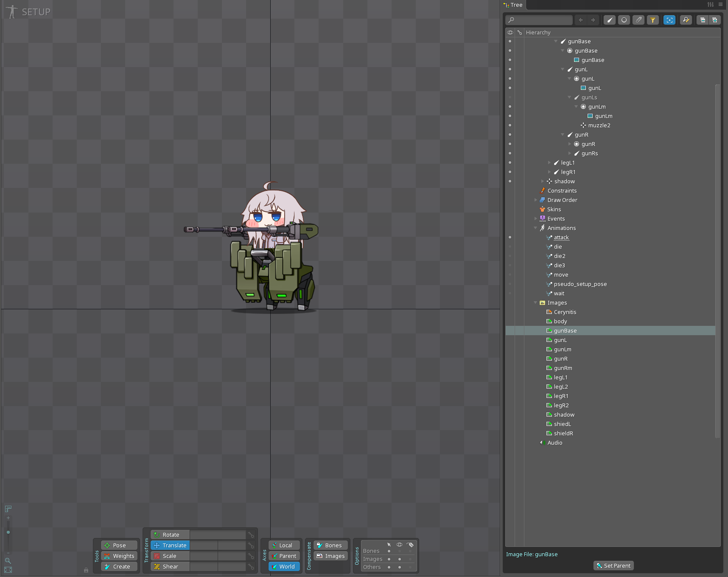Activate the Shear transform tool

pos(170,566)
